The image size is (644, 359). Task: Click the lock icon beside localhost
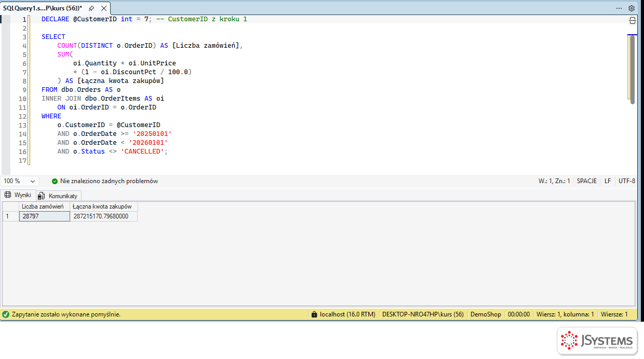(314, 314)
